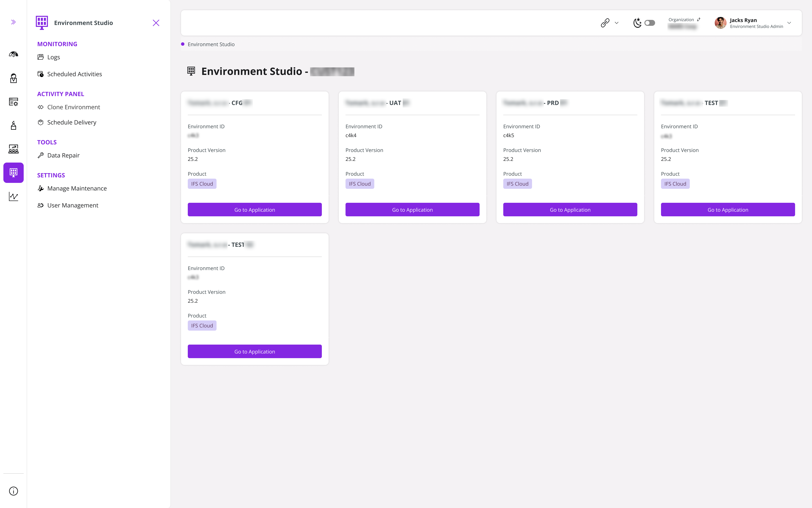The height and width of the screenshot is (508, 812).
Task: Click the SETTINGS section heading
Action: (51, 175)
